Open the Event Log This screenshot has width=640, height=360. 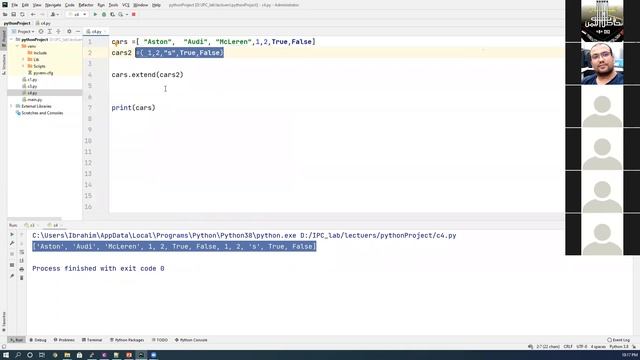pos(618,340)
